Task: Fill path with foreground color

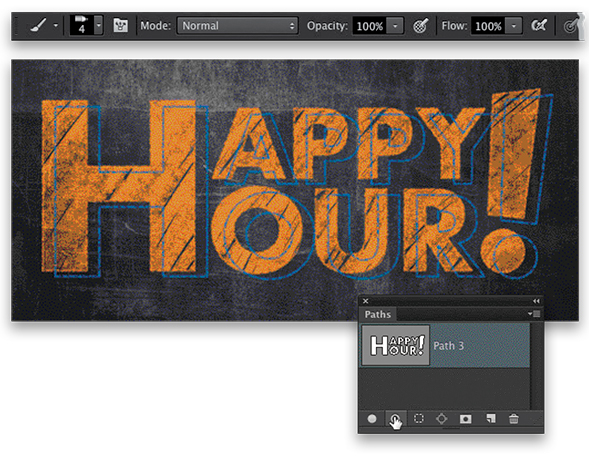Action: pos(372,419)
